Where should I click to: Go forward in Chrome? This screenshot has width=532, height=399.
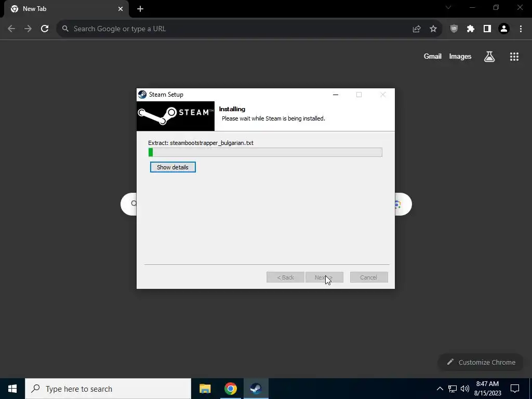[x=28, y=29]
